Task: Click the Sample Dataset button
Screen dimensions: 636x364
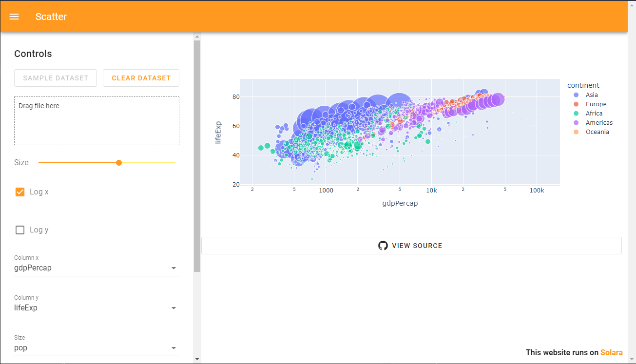Action: [56, 78]
